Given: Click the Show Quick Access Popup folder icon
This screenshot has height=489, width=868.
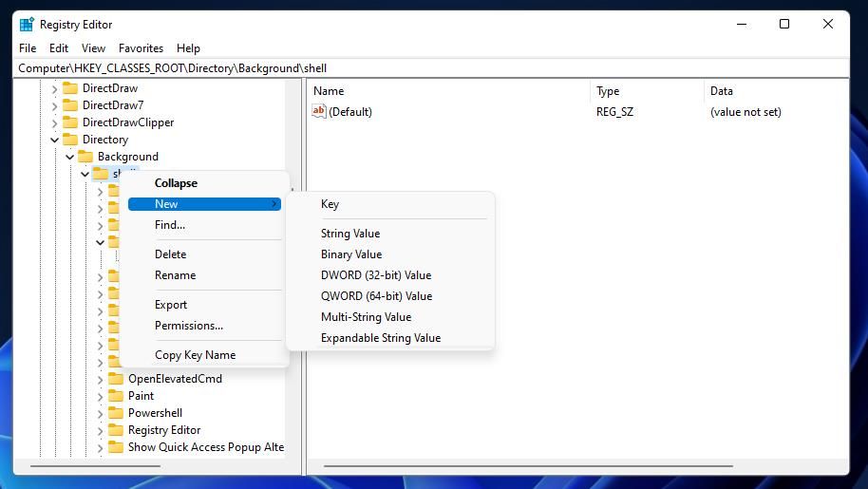Looking at the screenshot, I should tap(116, 447).
